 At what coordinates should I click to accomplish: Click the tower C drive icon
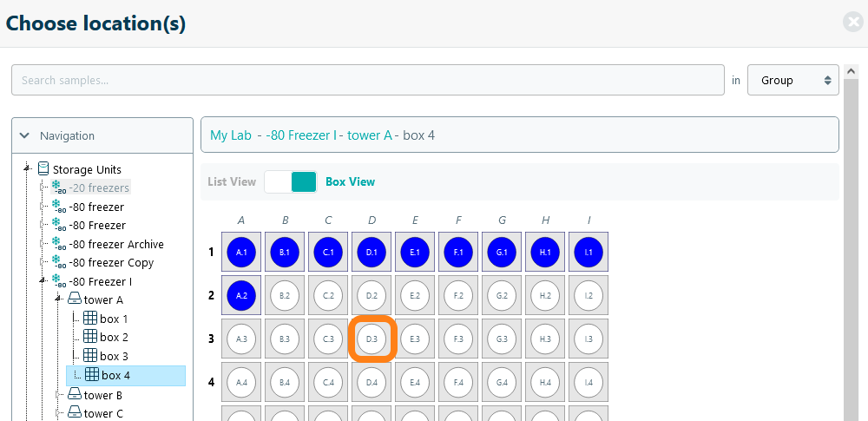click(74, 413)
